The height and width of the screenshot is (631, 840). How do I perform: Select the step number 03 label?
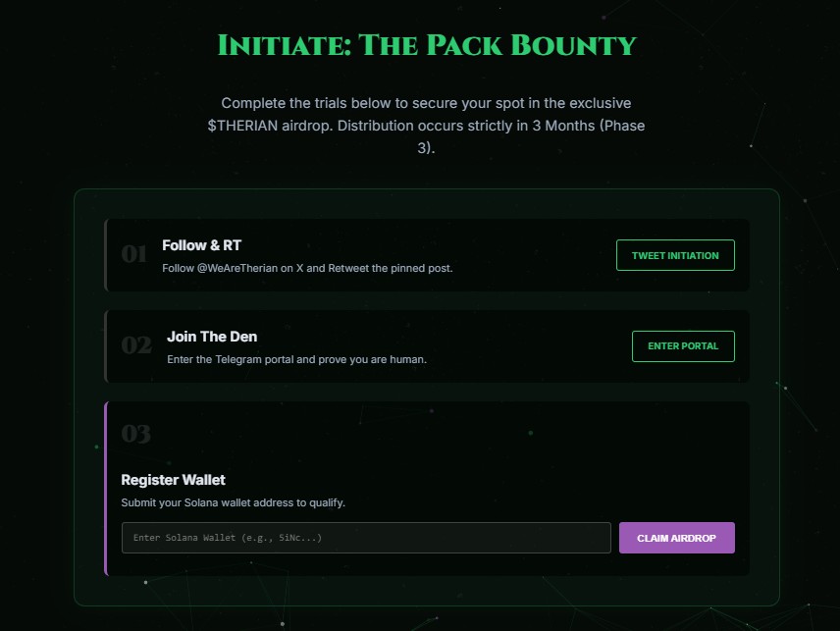(136, 433)
